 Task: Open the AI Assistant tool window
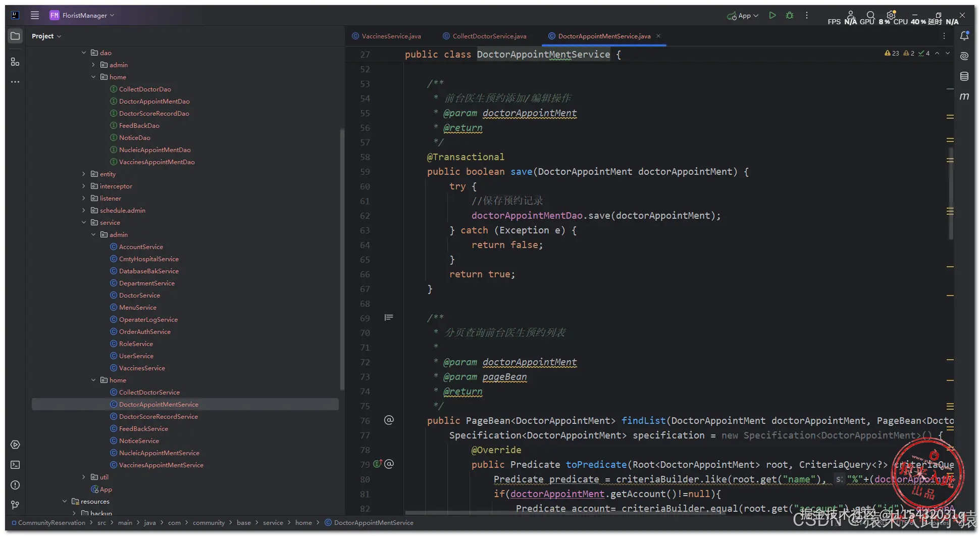(964, 56)
